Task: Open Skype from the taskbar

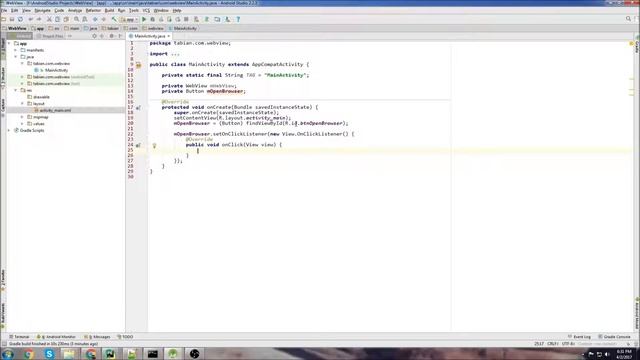Action: [x=49, y=354]
